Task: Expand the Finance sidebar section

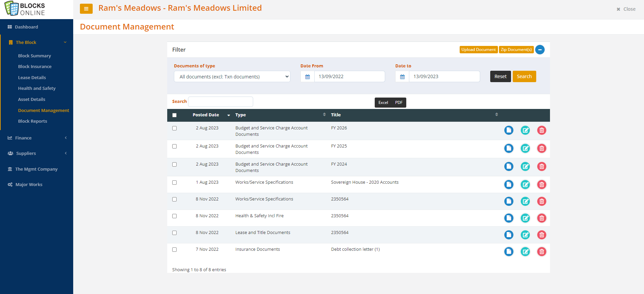Action: [x=37, y=138]
